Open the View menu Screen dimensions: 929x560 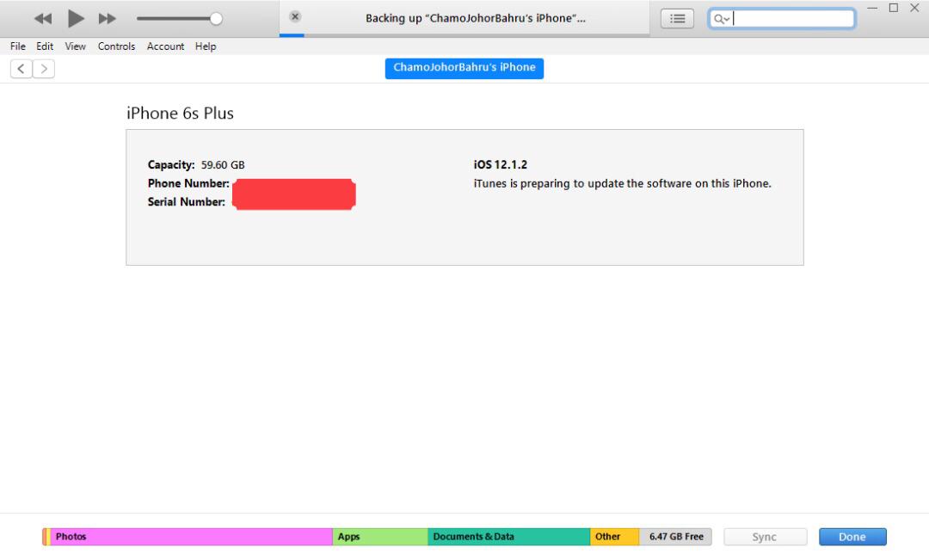coord(75,46)
